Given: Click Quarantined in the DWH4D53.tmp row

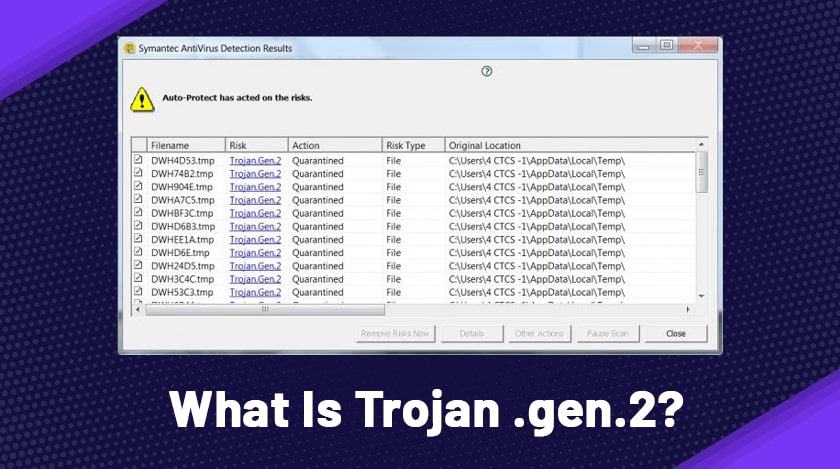Looking at the screenshot, I should tap(318, 160).
